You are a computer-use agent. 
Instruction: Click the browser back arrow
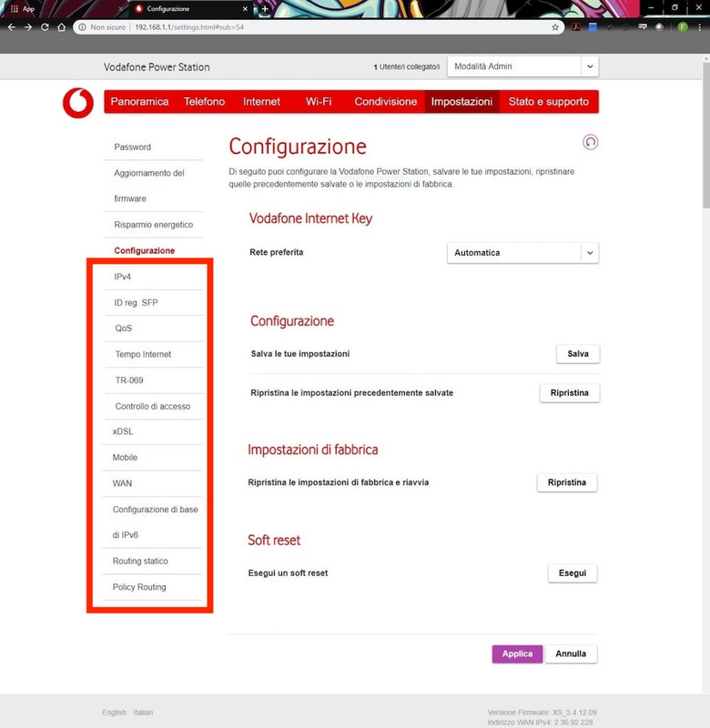click(12, 27)
